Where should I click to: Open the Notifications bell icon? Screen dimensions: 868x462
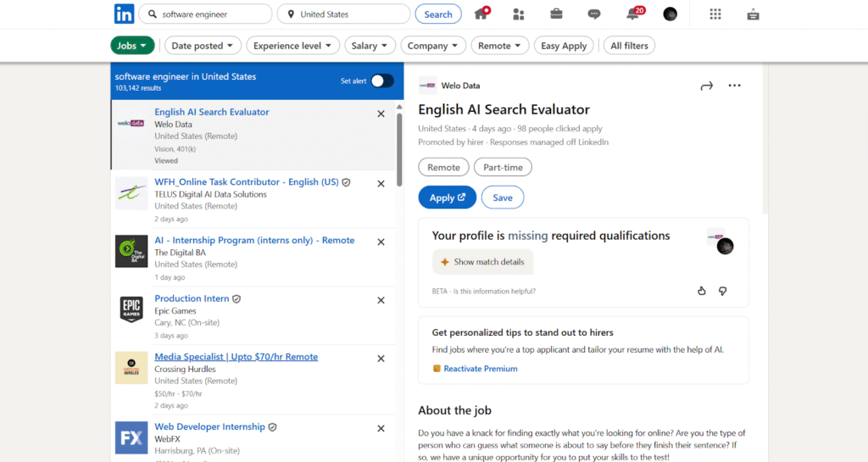tap(632, 14)
